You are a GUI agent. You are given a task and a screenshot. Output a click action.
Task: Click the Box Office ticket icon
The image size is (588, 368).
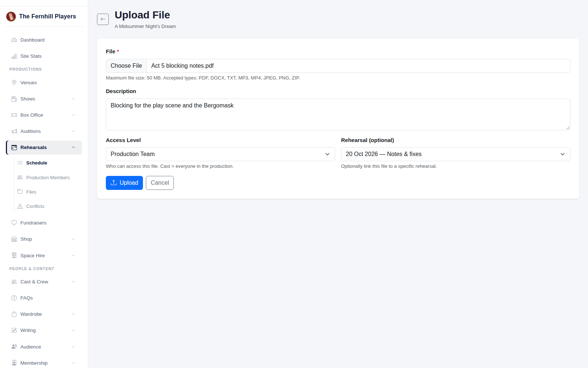pos(14,115)
